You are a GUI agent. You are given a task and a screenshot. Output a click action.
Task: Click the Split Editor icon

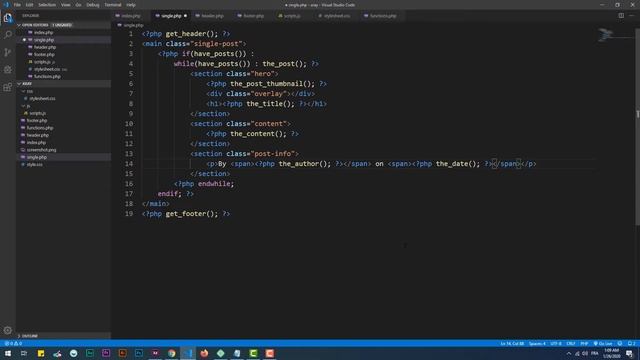621,16
